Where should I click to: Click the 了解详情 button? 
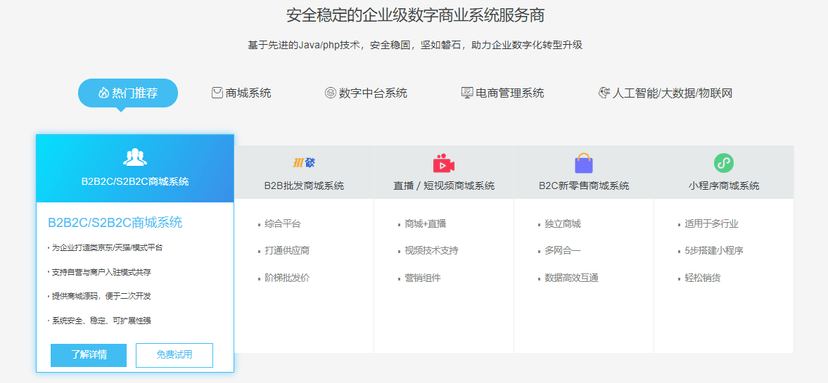pos(89,355)
